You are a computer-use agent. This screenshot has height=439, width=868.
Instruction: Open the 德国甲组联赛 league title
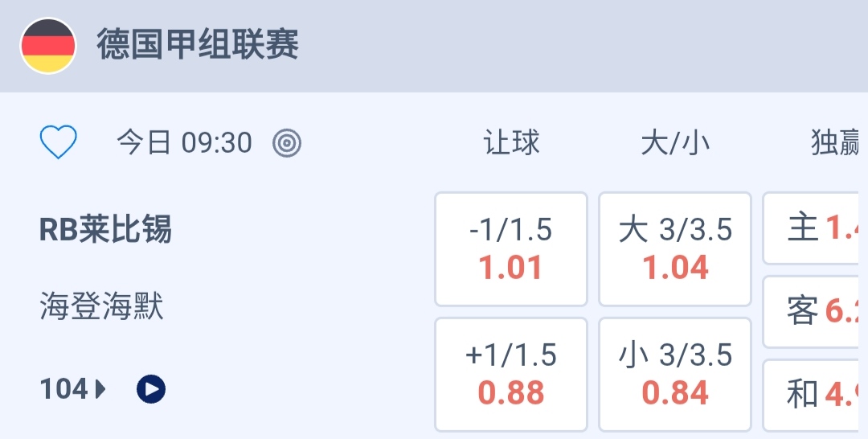point(198,45)
